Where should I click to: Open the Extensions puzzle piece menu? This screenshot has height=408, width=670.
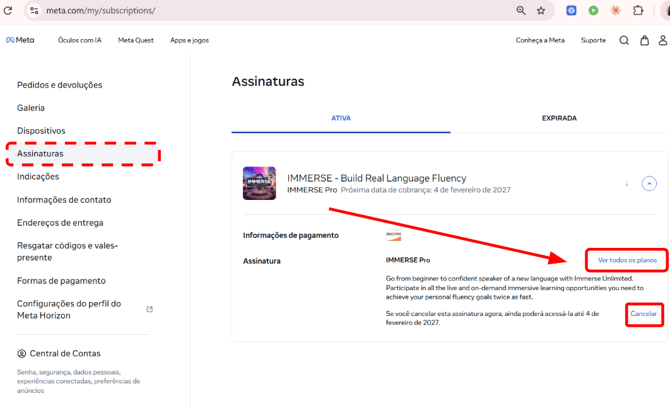point(638,10)
